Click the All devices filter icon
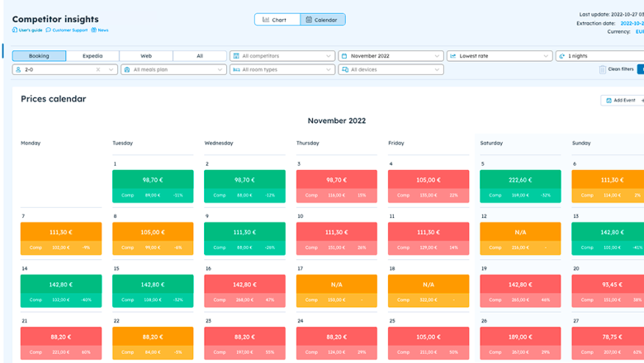 pos(345,70)
